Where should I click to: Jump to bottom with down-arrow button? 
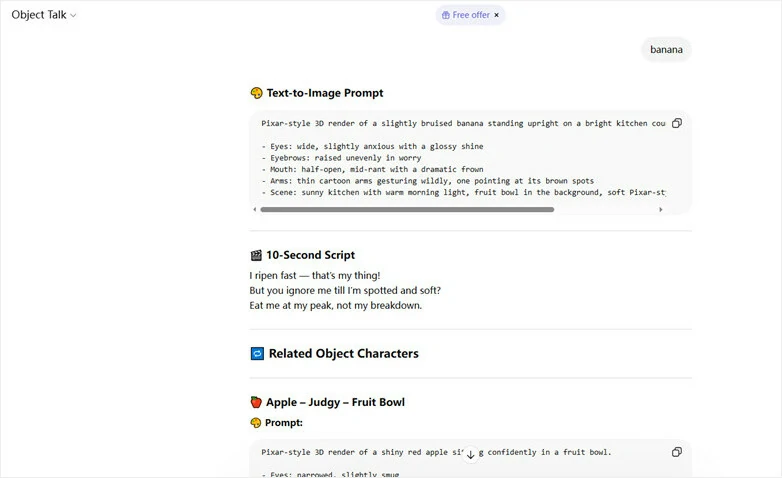[470, 455]
